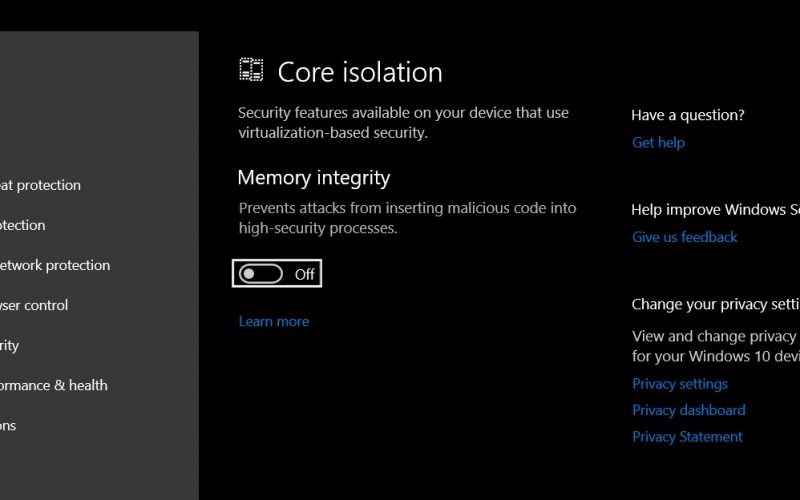Click the Help improve Windows Security heading
Screen dimensions: 800x500
[715, 210]
